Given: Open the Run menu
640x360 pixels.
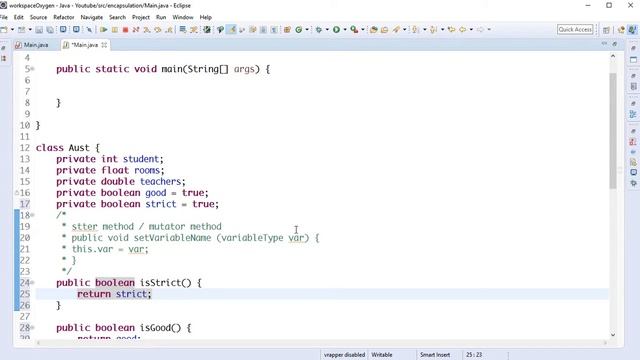Looking at the screenshot, I should [161, 17].
